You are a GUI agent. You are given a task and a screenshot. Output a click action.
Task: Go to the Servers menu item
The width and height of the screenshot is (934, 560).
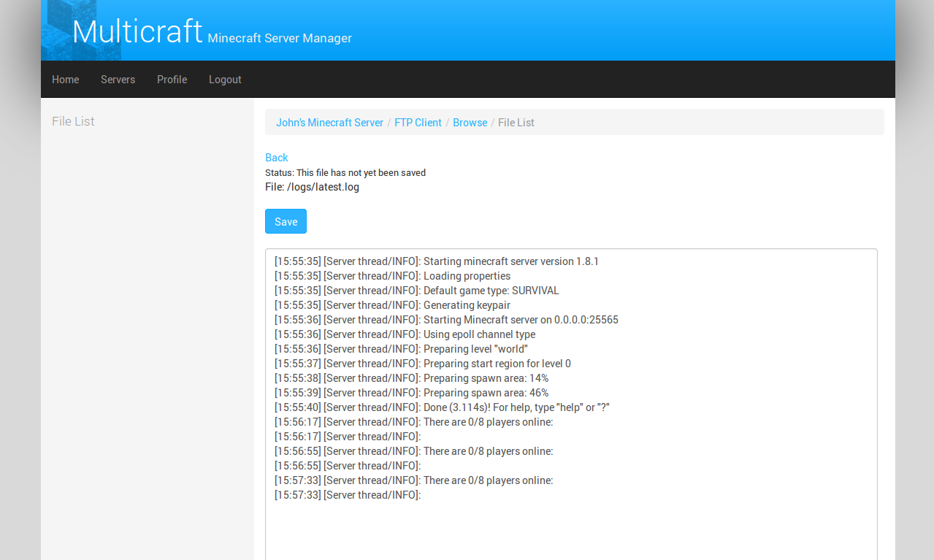(x=118, y=80)
